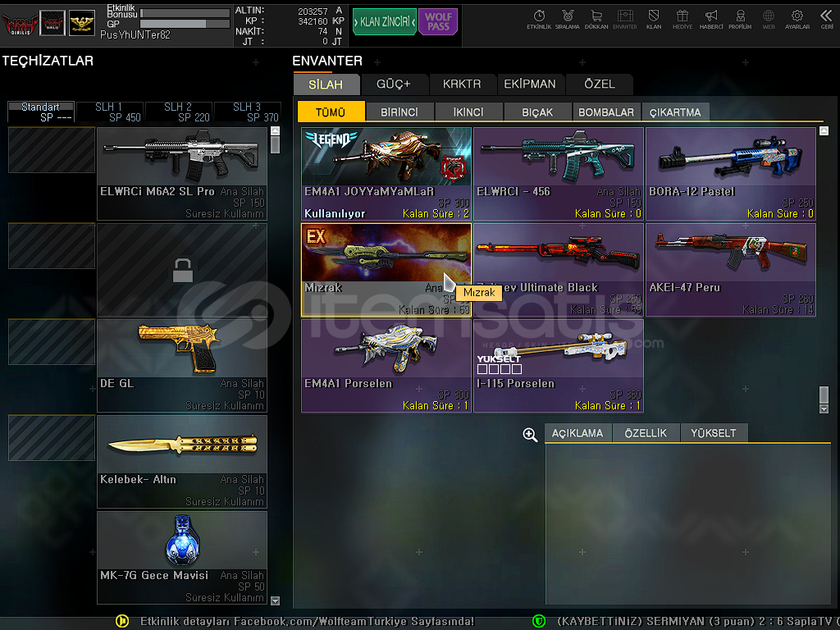The image size is (840, 630).
Task: Select the Mızrak EX weapon card
Action: click(x=386, y=270)
